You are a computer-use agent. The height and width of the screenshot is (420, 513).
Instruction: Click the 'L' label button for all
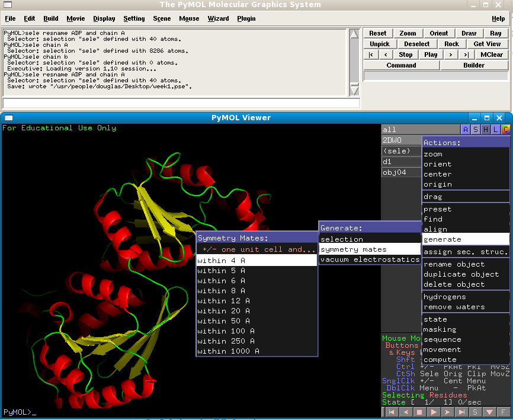[x=496, y=130]
